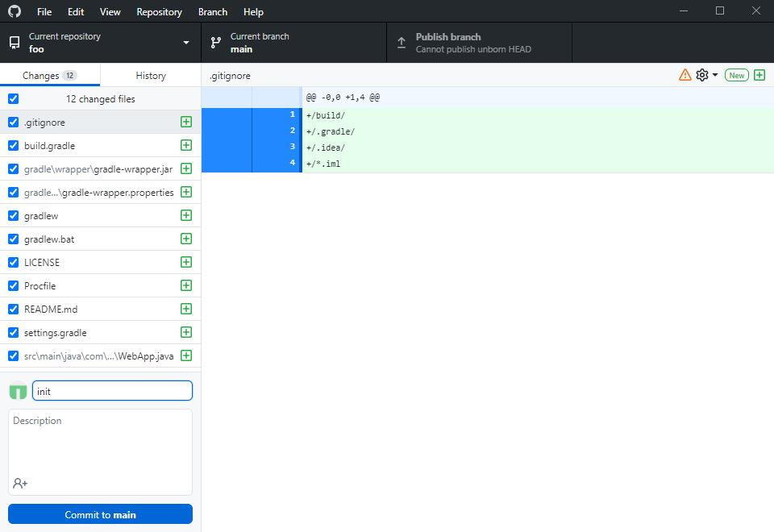The width and height of the screenshot is (774, 532).
Task: Open the Current branch selector
Action: pyautogui.click(x=293, y=43)
